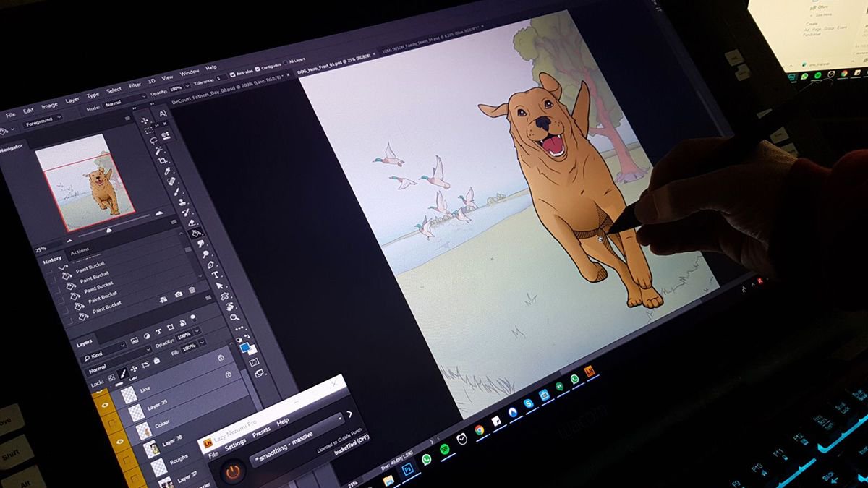868x488 pixels.
Task: Select the Paint Bucket tool in toolbar
Action: tap(195, 233)
